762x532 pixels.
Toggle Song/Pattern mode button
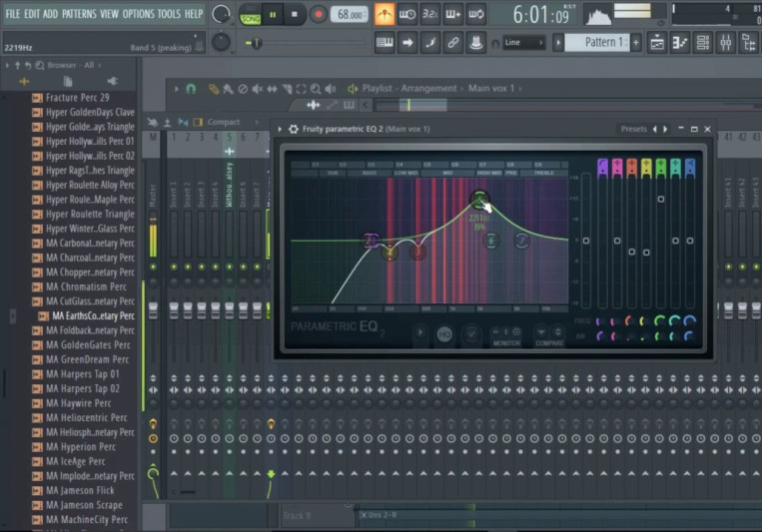[x=251, y=15]
